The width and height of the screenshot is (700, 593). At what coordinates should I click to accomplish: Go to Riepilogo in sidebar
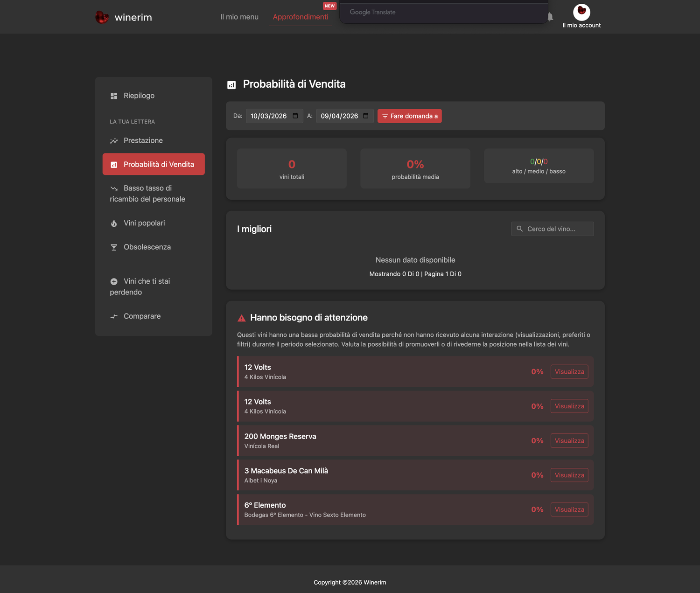coord(154,96)
